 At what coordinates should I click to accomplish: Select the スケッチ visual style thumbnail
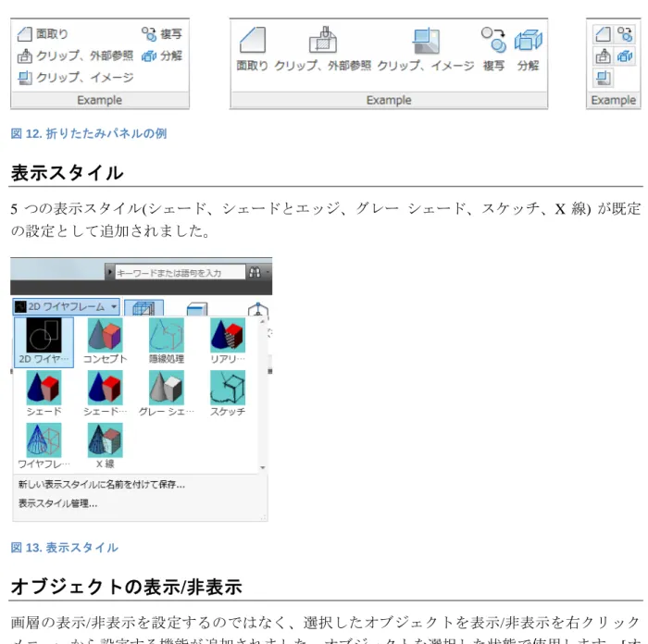[228, 394]
